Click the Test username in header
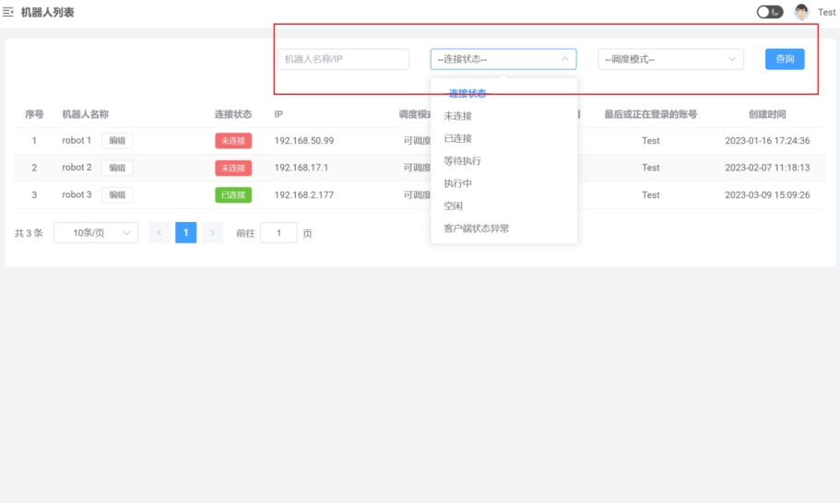This screenshot has height=504, width=840. [826, 12]
